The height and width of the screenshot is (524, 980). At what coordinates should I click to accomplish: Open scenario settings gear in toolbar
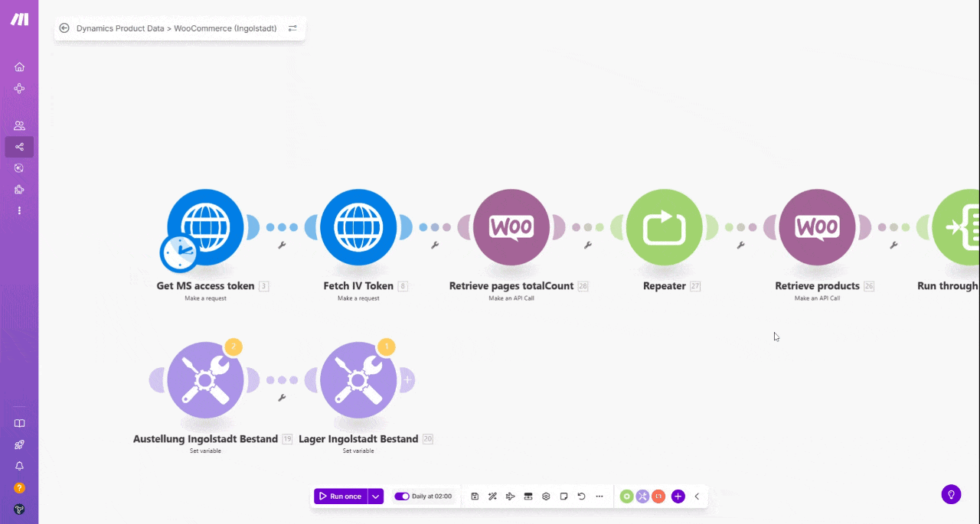click(546, 496)
